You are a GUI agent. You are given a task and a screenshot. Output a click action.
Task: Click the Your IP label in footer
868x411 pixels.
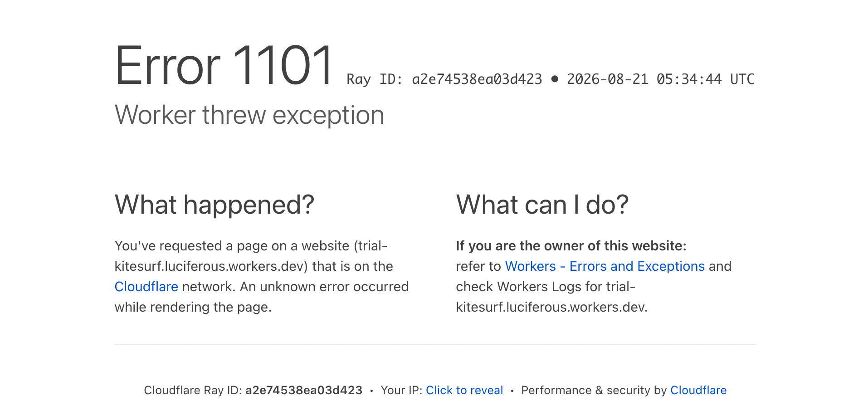[x=402, y=390]
